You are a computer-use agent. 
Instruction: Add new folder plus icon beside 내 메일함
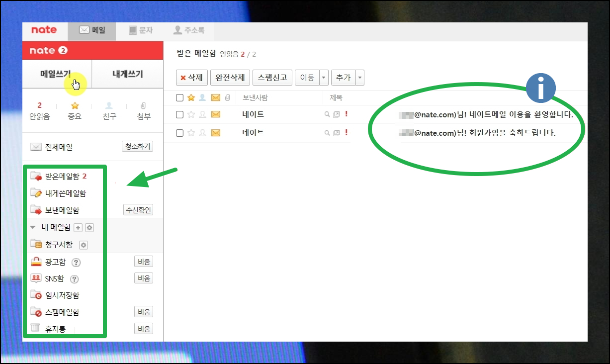coord(78,228)
